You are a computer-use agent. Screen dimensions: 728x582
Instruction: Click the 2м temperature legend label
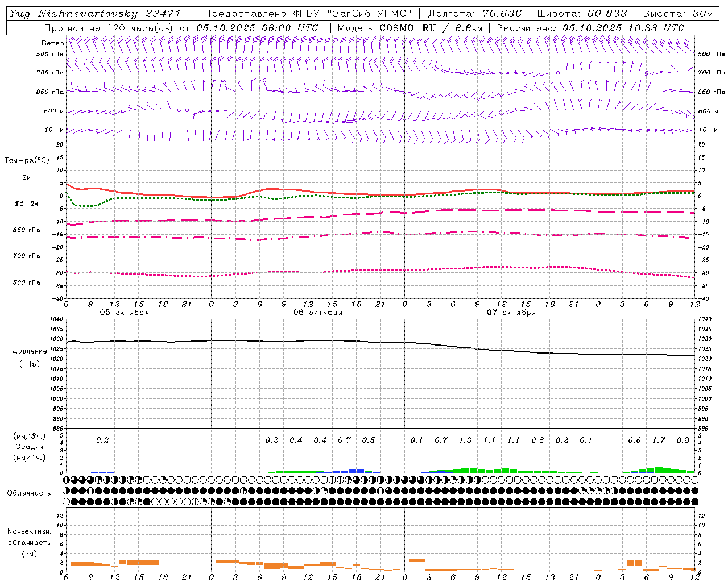(27, 178)
